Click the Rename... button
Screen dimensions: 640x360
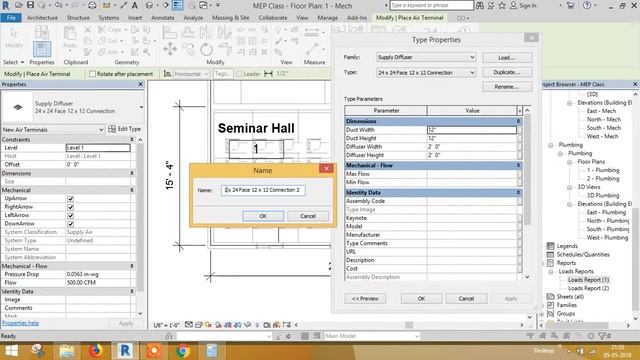(x=507, y=87)
